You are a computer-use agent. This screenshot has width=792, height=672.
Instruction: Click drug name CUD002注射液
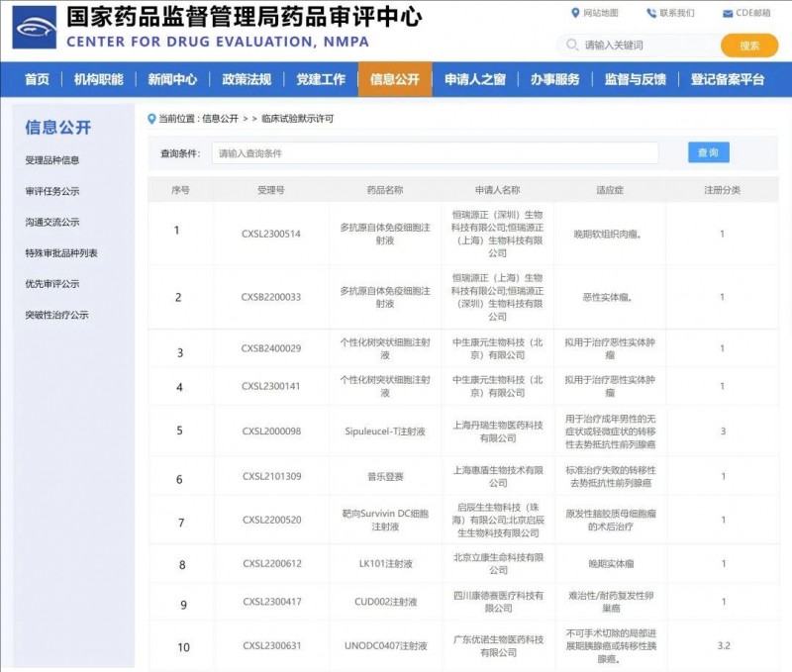[x=386, y=602]
